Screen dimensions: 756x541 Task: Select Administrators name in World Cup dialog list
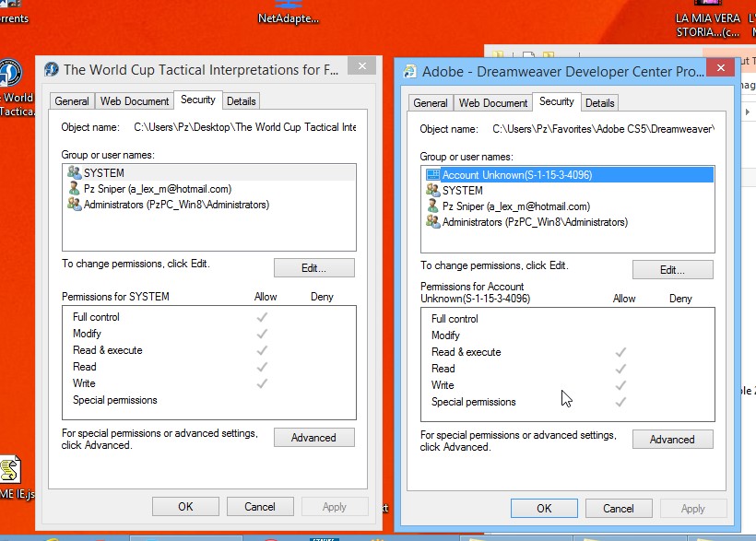point(176,205)
